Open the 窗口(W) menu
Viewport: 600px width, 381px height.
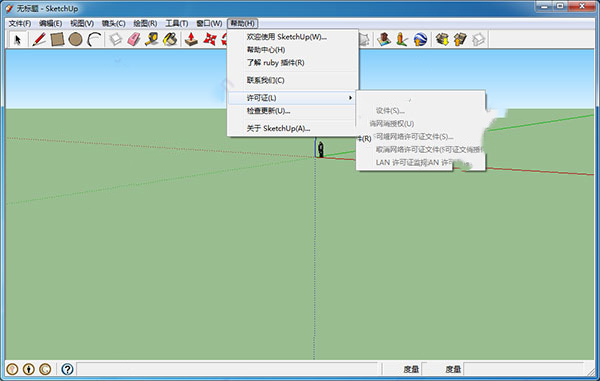click(x=209, y=23)
